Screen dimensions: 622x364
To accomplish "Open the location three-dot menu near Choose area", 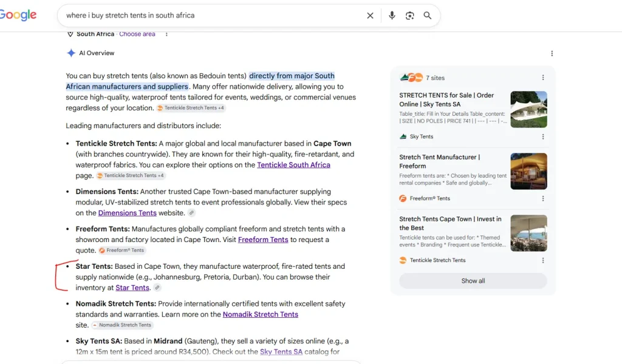I will click(x=166, y=34).
